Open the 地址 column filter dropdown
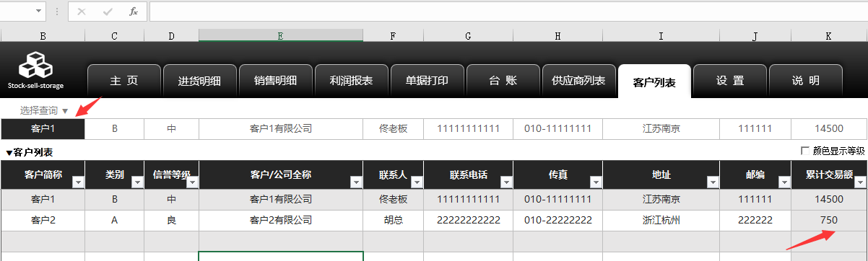868x261 pixels. pyautogui.click(x=713, y=183)
